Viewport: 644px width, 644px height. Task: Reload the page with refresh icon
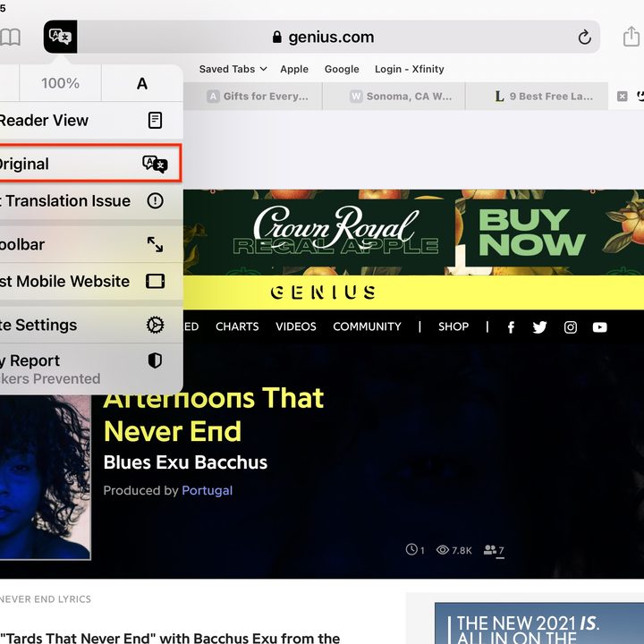(x=584, y=38)
